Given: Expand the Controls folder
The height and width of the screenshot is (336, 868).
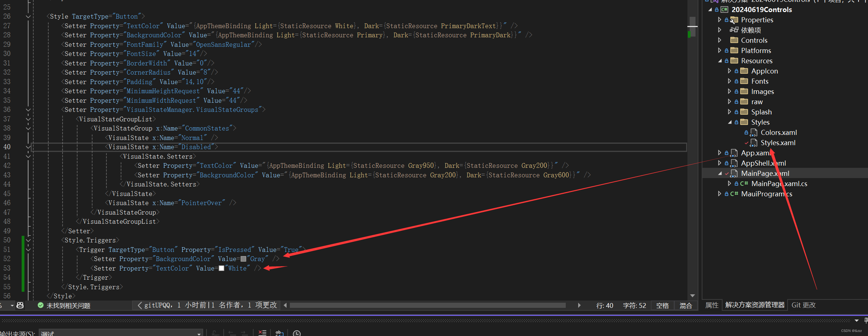Looking at the screenshot, I should click(x=720, y=40).
